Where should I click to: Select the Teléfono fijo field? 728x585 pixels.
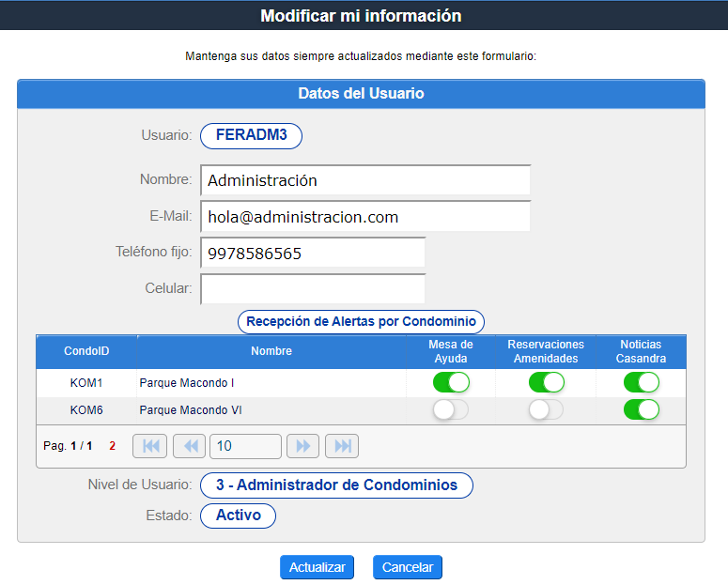(313, 254)
